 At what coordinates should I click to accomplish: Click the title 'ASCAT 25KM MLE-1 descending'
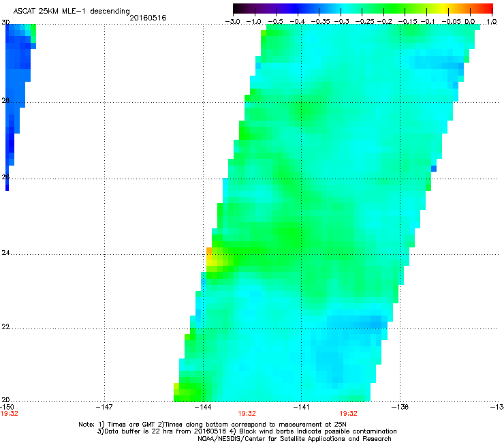(x=72, y=11)
